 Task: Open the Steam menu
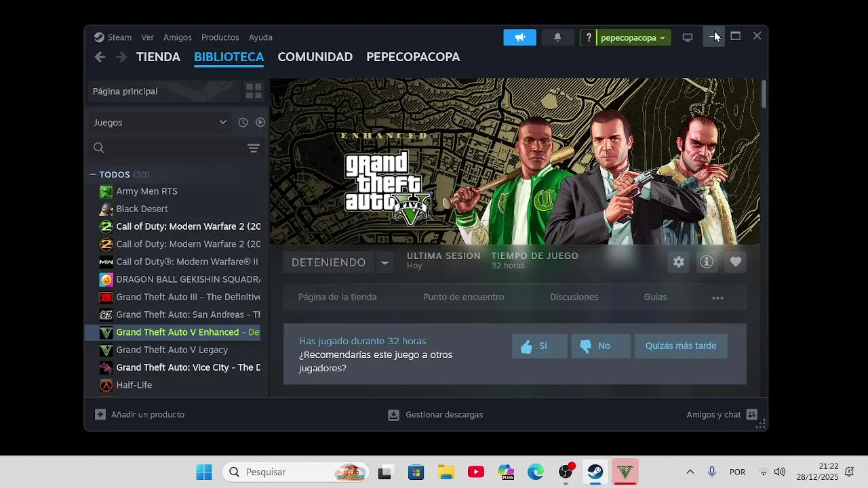(119, 37)
